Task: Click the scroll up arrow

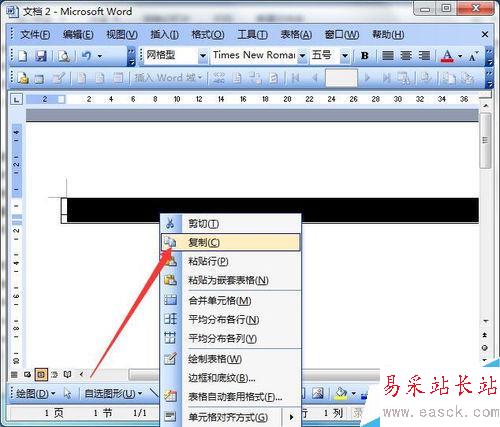Action: click(x=486, y=106)
